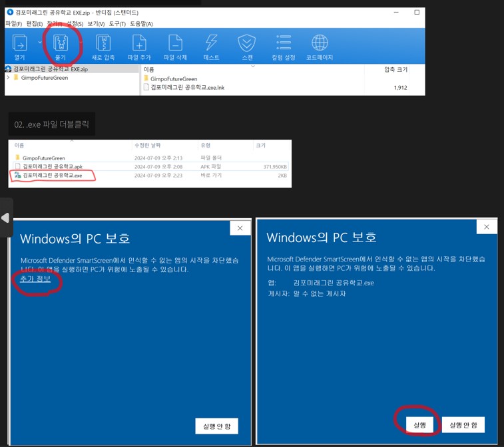
Task: Click the 압축 크기 column header
Action: point(395,69)
